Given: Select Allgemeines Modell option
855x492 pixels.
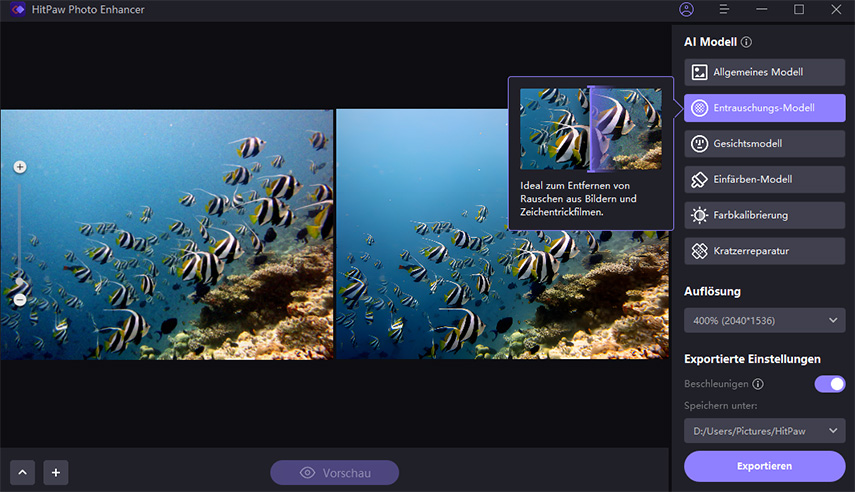Looking at the screenshot, I should pos(765,72).
